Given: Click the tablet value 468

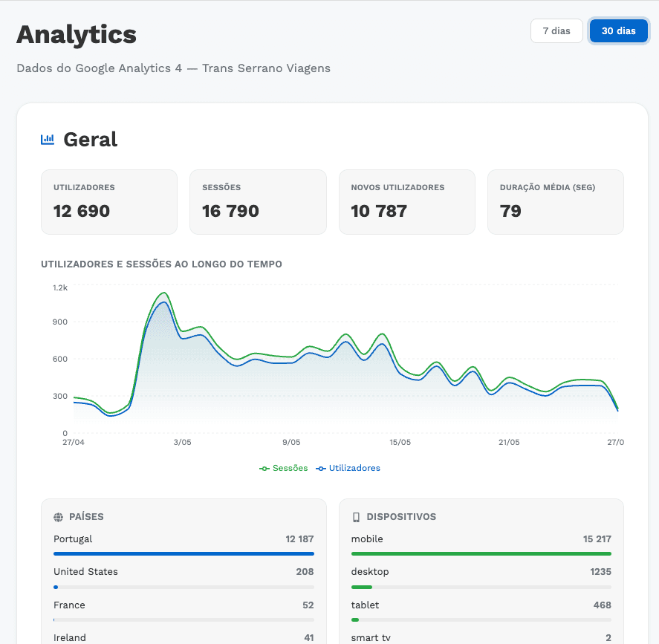Looking at the screenshot, I should (x=603, y=605).
